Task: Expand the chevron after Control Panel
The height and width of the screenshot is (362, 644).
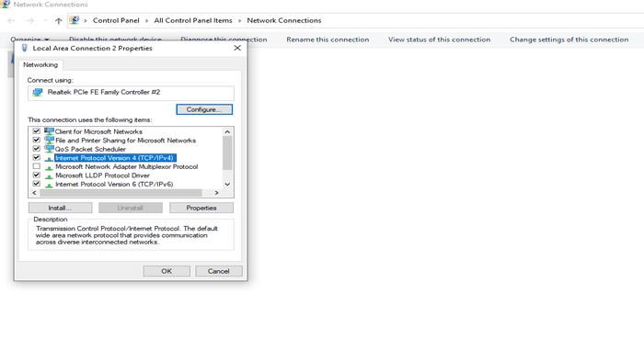Action: point(146,20)
